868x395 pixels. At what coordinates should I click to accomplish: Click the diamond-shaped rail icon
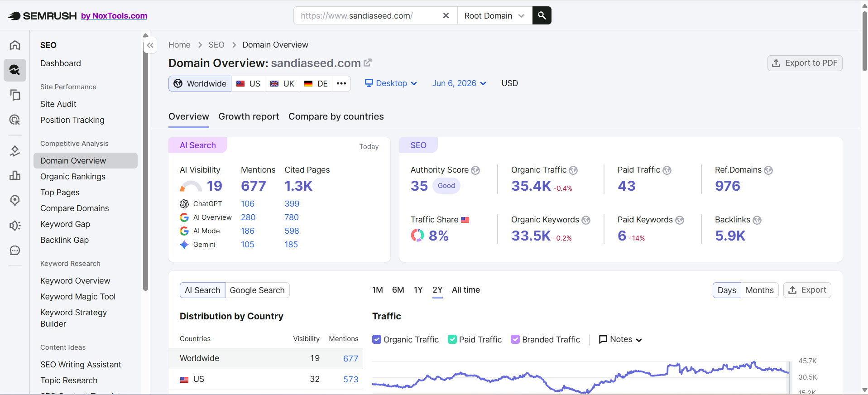[15, 151]
